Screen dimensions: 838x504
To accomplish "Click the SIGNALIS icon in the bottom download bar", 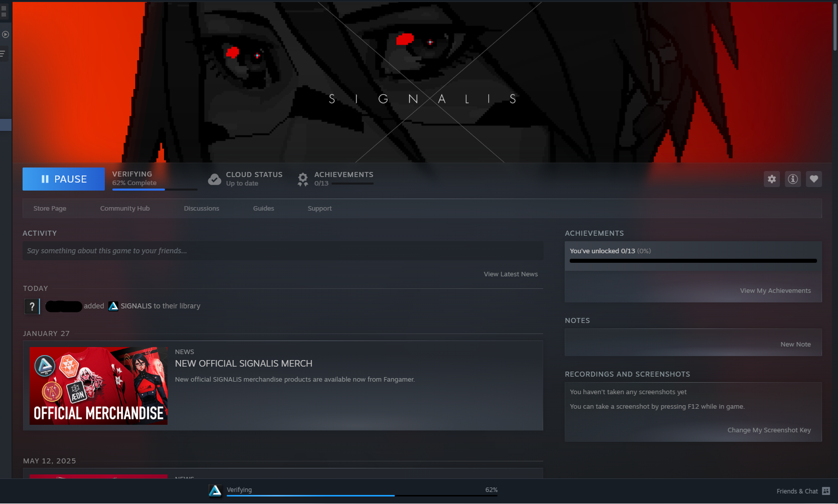I will pyautogui.click(x=215, y=490).
